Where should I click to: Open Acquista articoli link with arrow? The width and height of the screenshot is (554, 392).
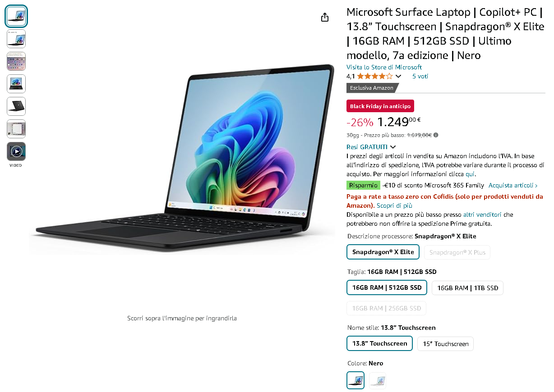click(513, 185)
